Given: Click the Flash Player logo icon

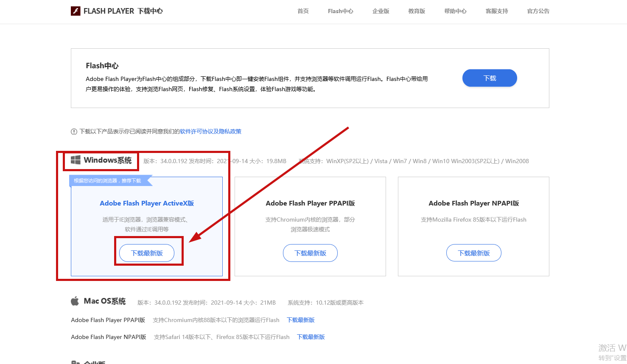Looking at the screenshot, I should tap(76, 11).
